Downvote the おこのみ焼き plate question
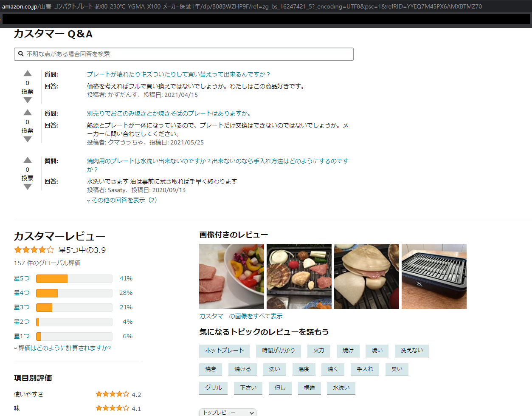 (28, 139)
